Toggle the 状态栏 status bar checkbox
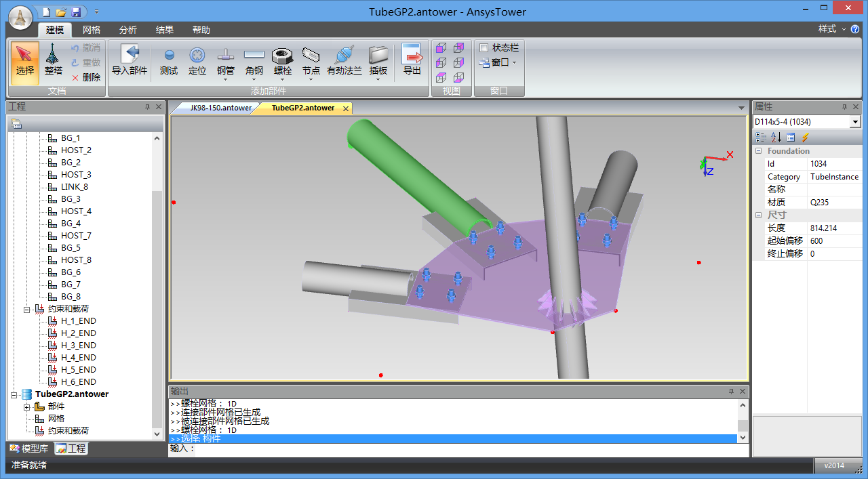The height and width of the screenshot is (479, 868). tap(484, 47)
